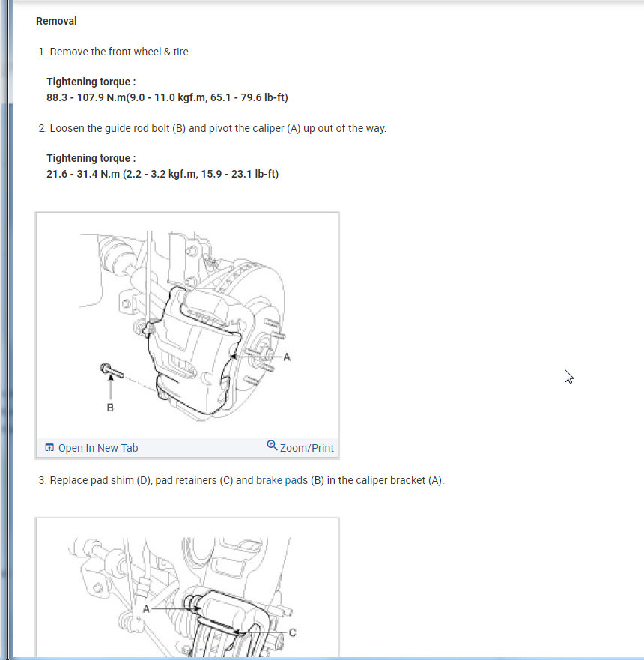
Task: Click the Open In New Tab icon
Action: [49, 447]
